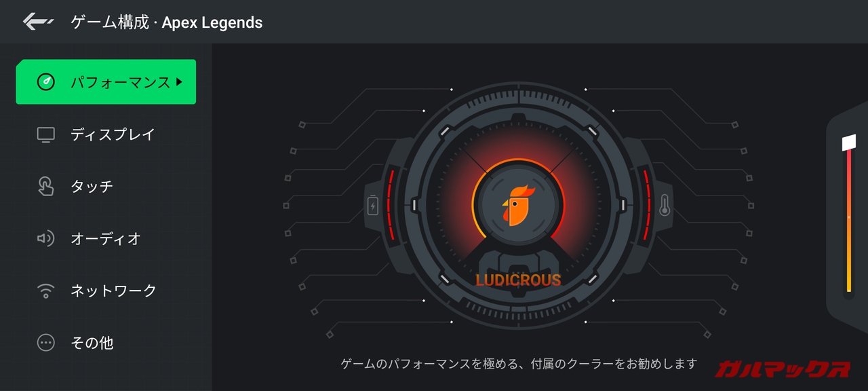Viewport: 868px width, 391px height.
Task: Click the ellipsis icon for その他
Action: click(x=45, y=343)
